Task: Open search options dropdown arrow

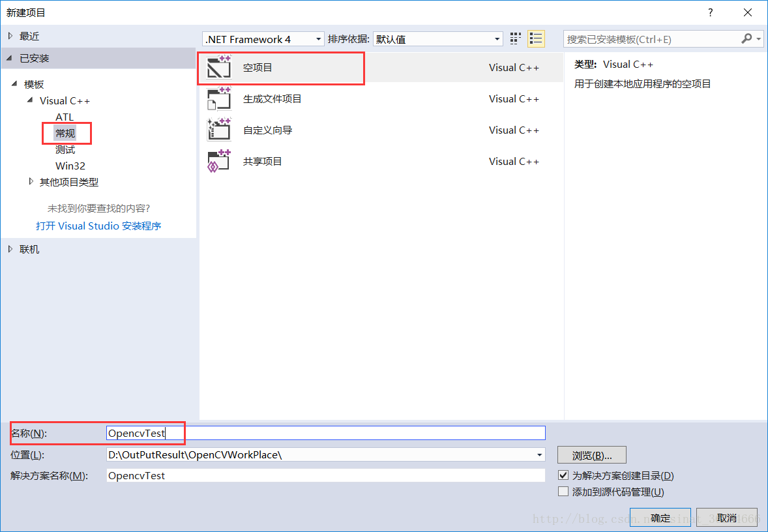Action: [759, 38]
